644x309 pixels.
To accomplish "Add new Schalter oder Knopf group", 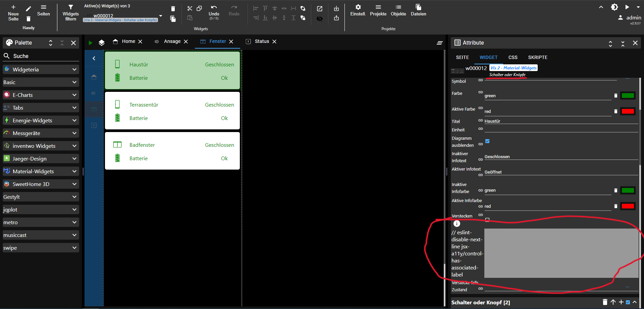I will [621, 302].
